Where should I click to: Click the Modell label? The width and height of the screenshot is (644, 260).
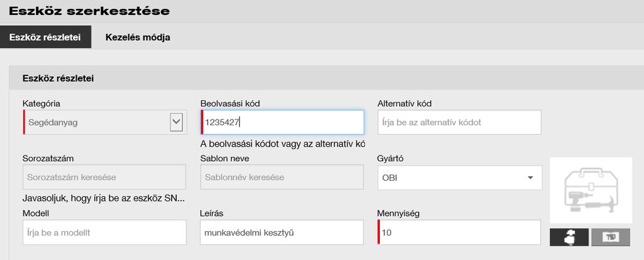(x=36, y=213)
